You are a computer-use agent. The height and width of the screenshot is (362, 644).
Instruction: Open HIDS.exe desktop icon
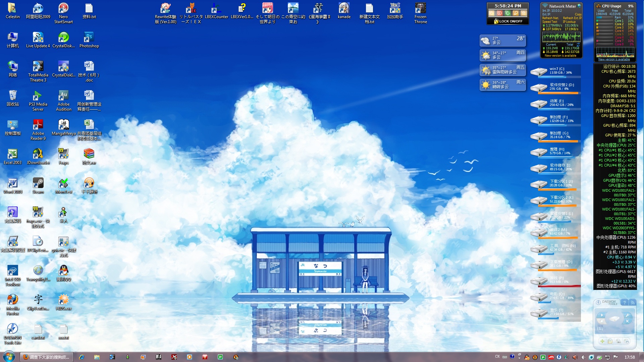(x=63, y=303)
